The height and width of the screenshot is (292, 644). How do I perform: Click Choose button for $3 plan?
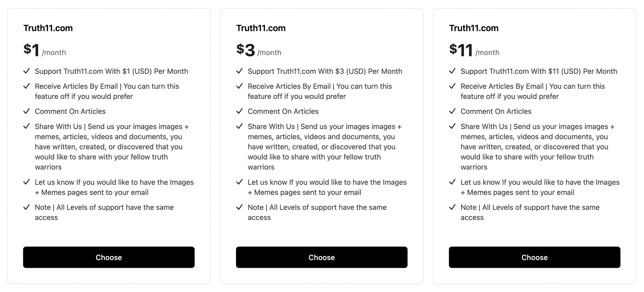(321, 257)
